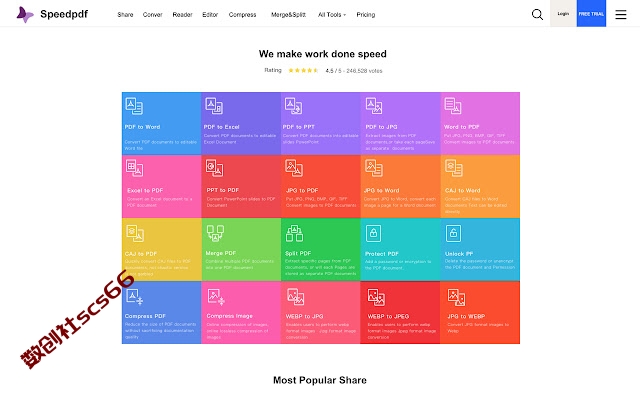
Task: Click the Excel to PDF tile icon
Action: pyautogui.click(x=134, y=168)
